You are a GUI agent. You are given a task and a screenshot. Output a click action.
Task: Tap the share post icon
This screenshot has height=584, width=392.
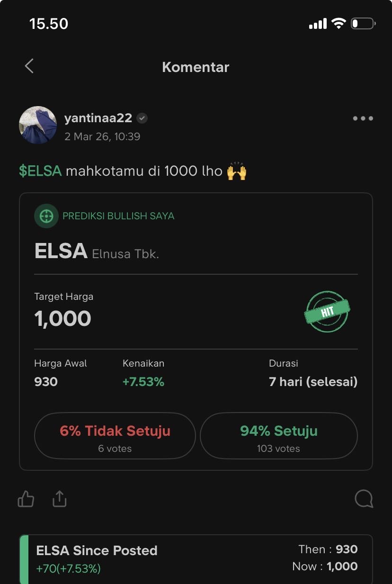[x=59, y=499]
